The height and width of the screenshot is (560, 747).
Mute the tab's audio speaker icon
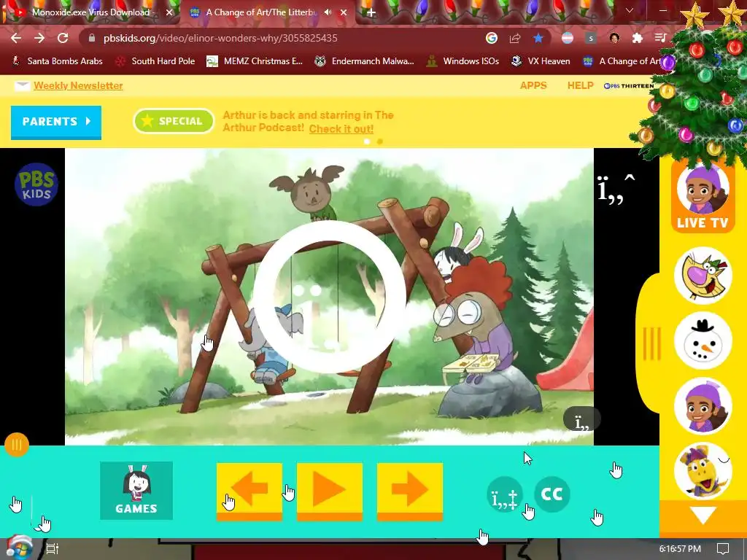point(328,12)
